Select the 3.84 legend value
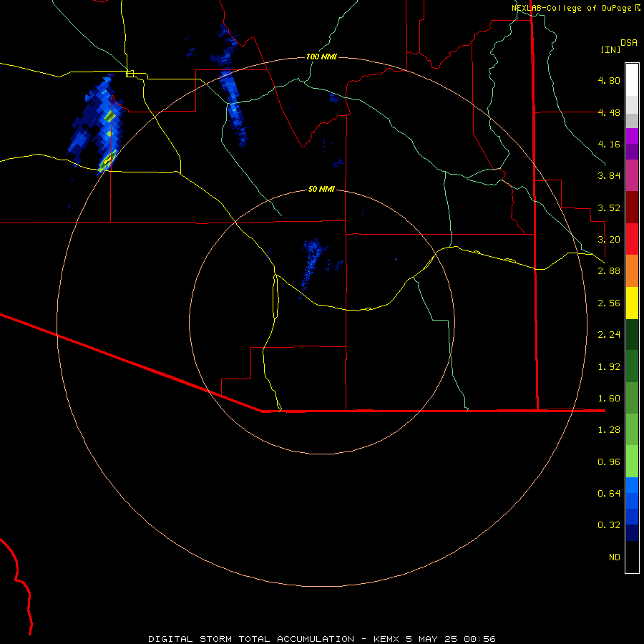The width and height of the screenshot is (644, 644). [609, 176]
